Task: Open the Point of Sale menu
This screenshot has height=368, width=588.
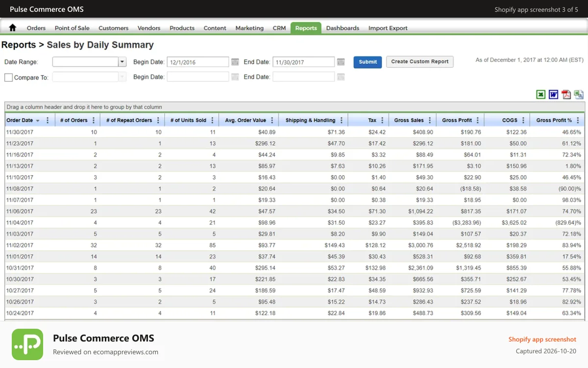Action: (72, 28)
